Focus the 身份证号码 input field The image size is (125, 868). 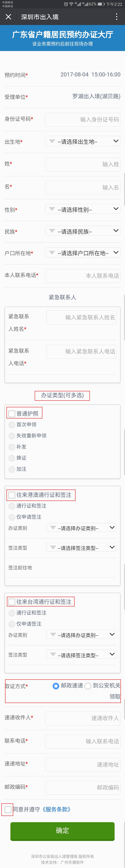pos(83,119)
